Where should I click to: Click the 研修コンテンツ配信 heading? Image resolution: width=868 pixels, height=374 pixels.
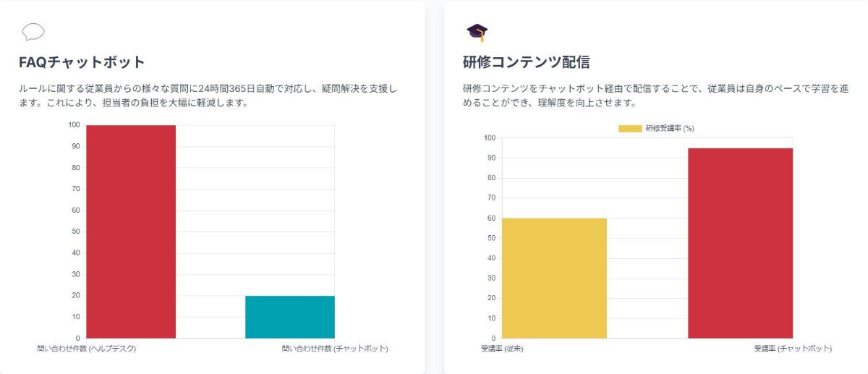(527, 61)
